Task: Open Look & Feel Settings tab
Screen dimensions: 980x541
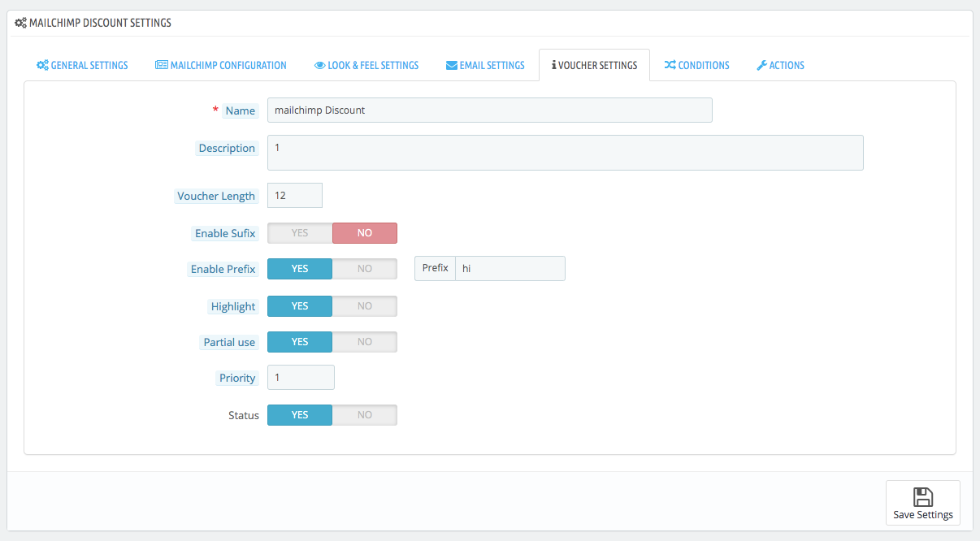Action: tap(366, 65)
